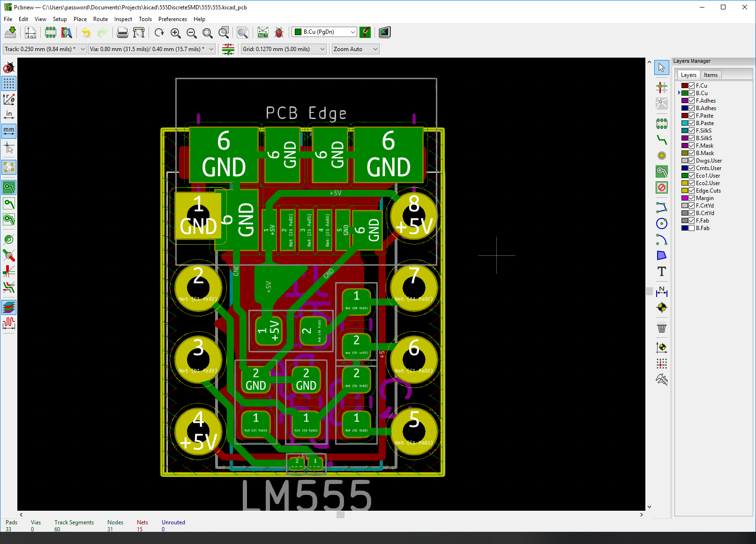Click the B.Paste cyan color swatch
Image resolution: width=756 pixels, height=544 pixels.
click(684, 123)
